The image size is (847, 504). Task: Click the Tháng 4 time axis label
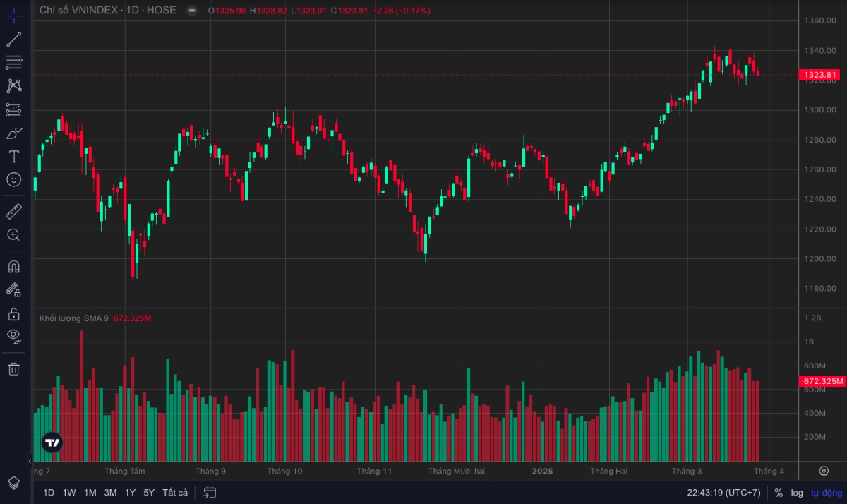click(x=769, y=471)
